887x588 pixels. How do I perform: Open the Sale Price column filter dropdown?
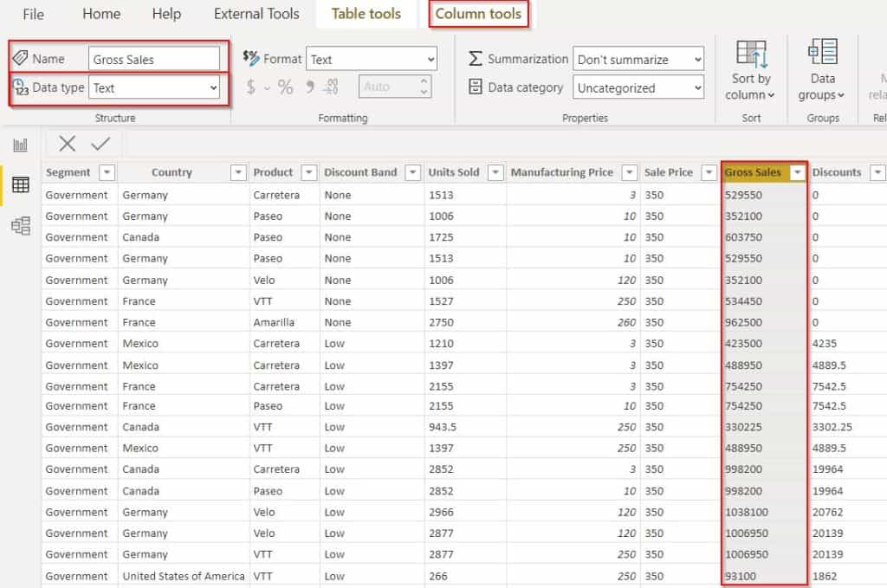pyautogui.click(x=709, y=172)
